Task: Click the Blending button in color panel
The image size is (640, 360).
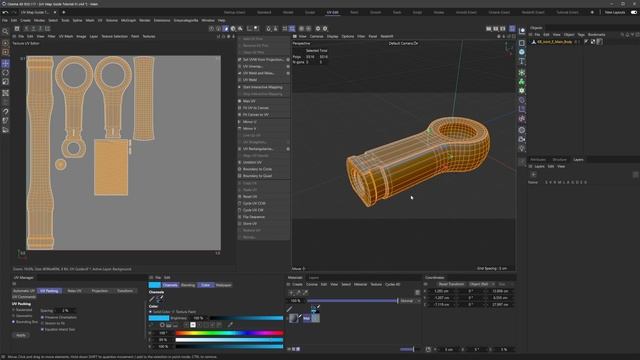Action: coord(188,285)
